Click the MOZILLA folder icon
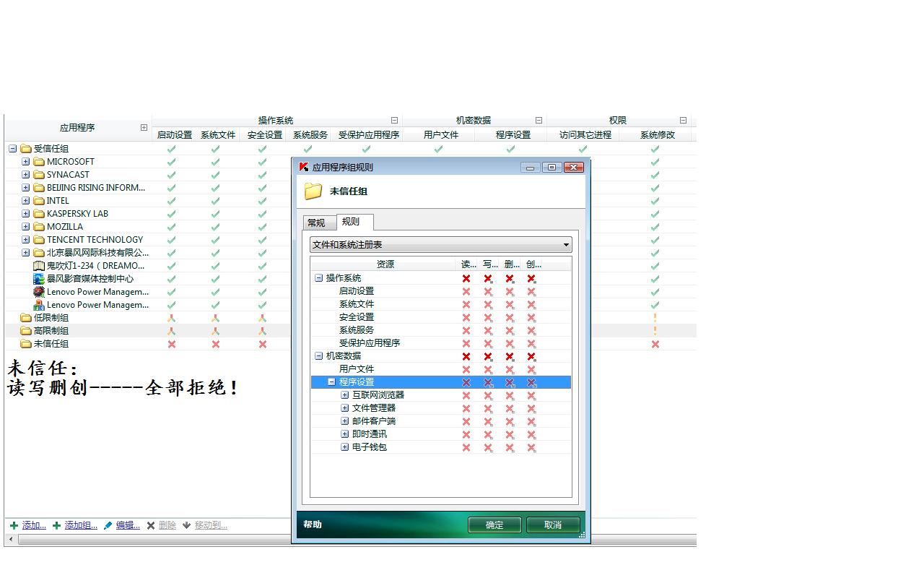This screenshot has width=924, height=578. coord(39,227)
